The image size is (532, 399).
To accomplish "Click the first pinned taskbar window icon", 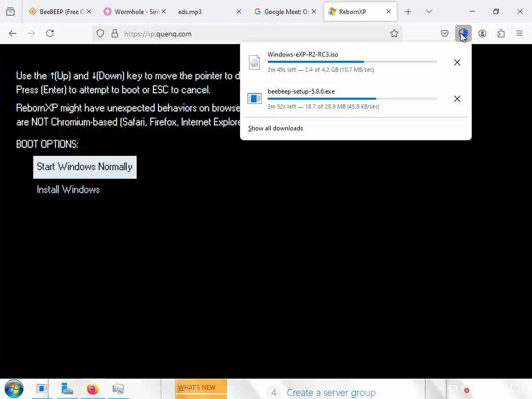I will coord(42,389).
